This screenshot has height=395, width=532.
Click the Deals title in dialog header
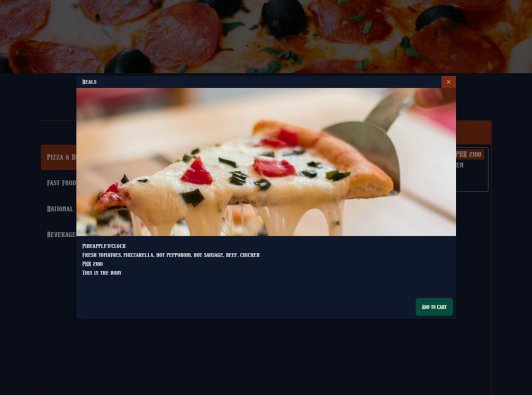coord(89,82)
